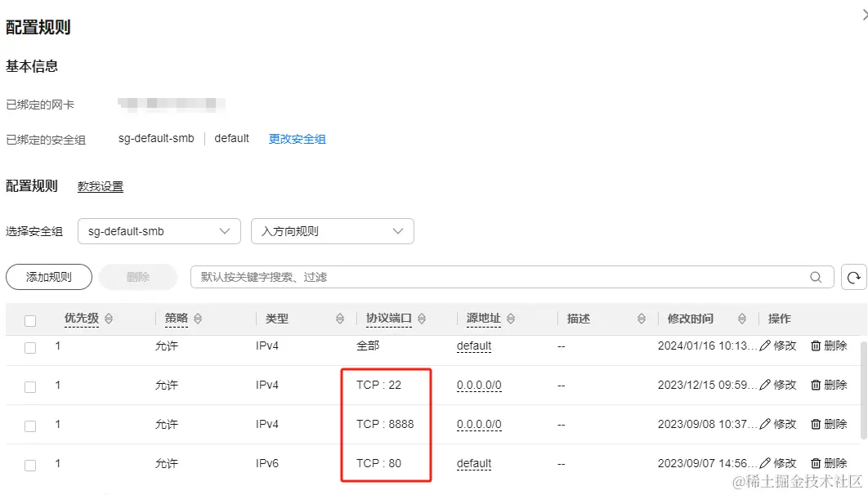
Task: Check the TCP : 22 rule row
Action: coord(30,387)
